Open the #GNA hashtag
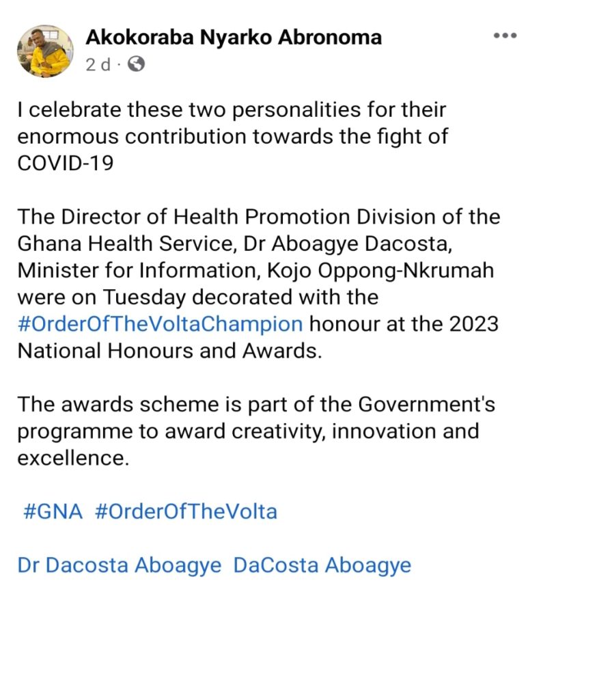The height and width of the screenshot is (700, 612). click(53, 511)
